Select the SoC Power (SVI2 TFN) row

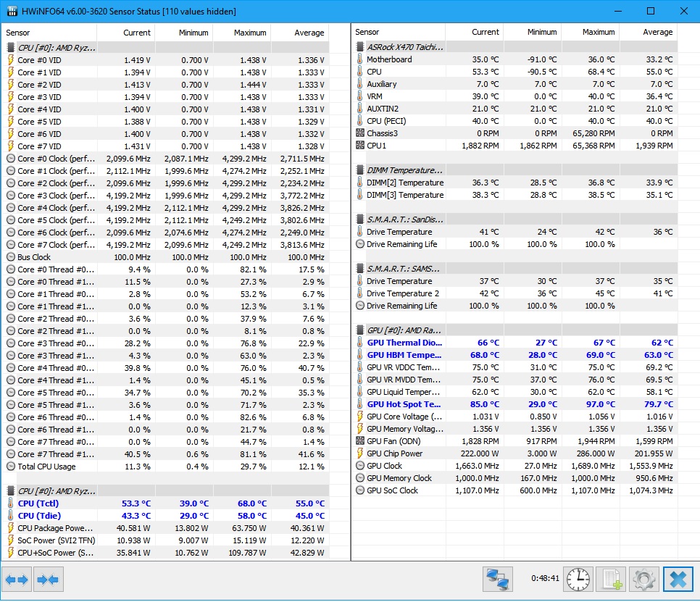167,540
